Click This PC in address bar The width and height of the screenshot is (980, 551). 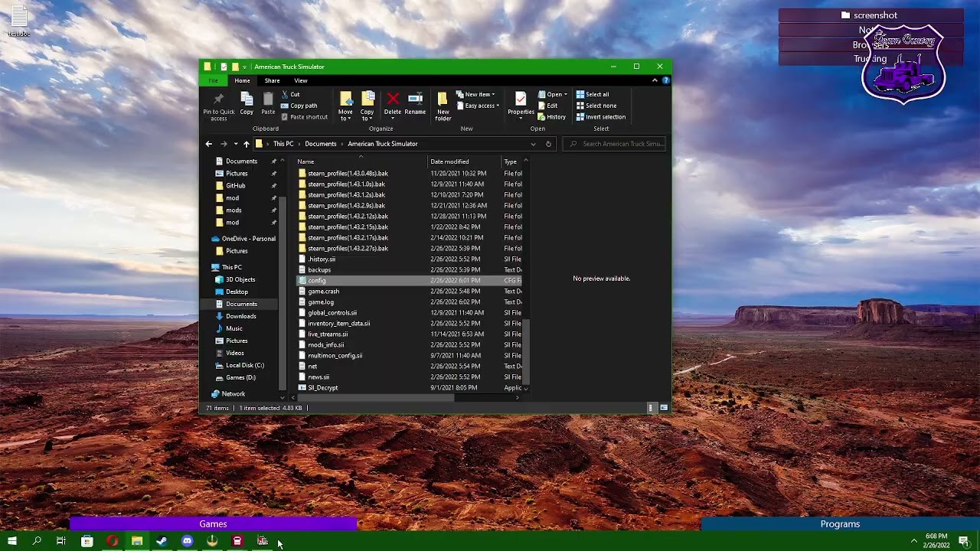(283, 144)
